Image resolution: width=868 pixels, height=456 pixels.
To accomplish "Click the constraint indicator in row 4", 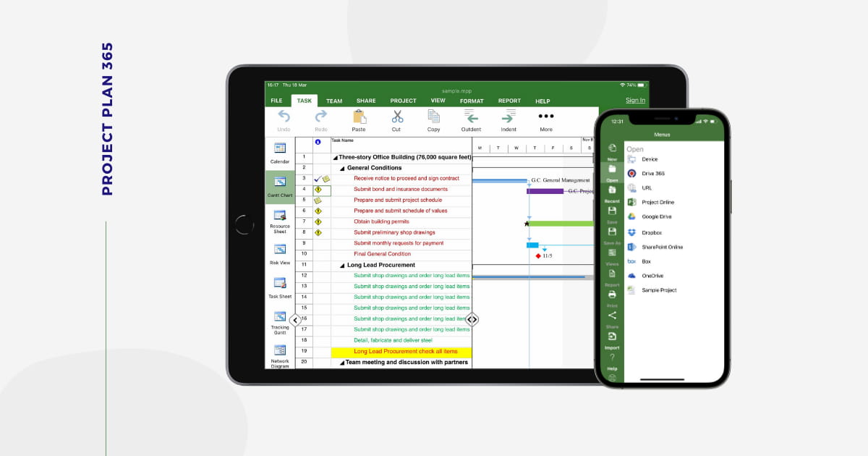I will pos(318,190).
